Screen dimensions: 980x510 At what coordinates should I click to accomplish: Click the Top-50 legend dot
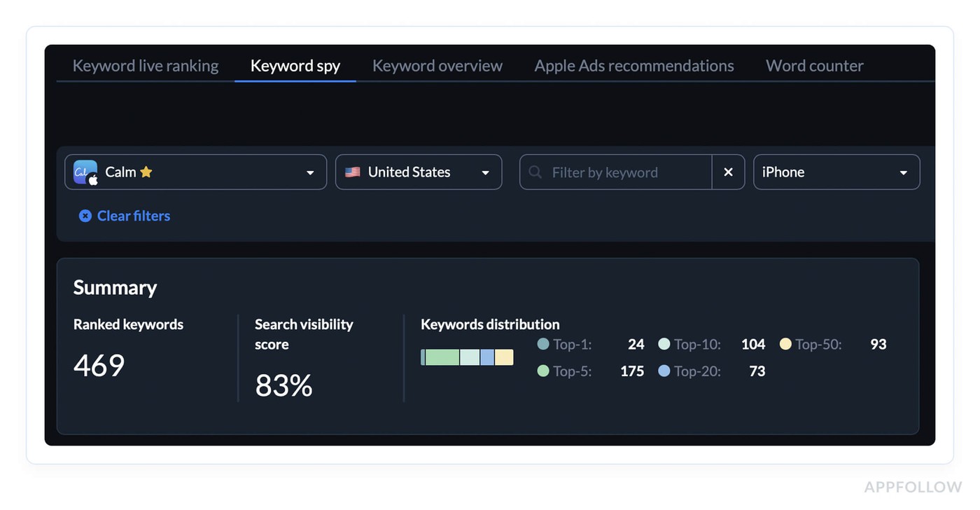tap(785, 344)
